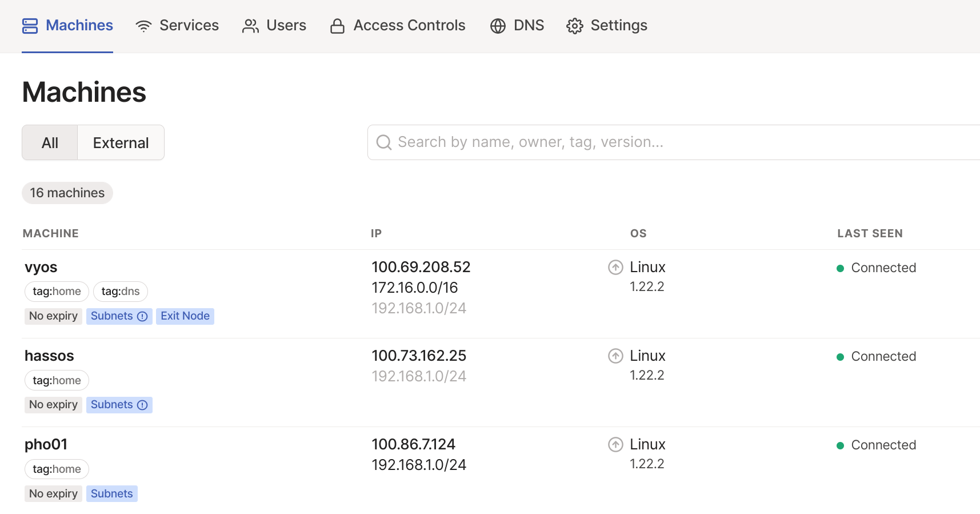
Task: Click subnet 172.16.0.0/16 on vyos
Action: (415, 288)
